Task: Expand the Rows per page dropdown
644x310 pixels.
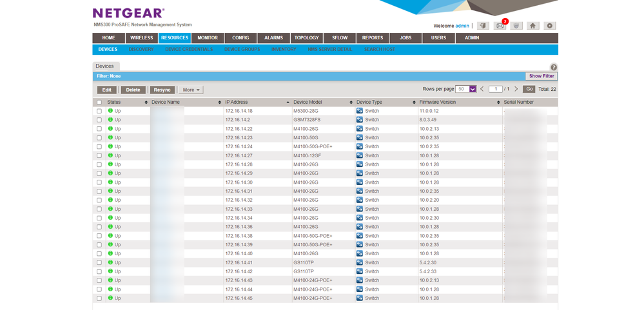Action: click(472, 89)
